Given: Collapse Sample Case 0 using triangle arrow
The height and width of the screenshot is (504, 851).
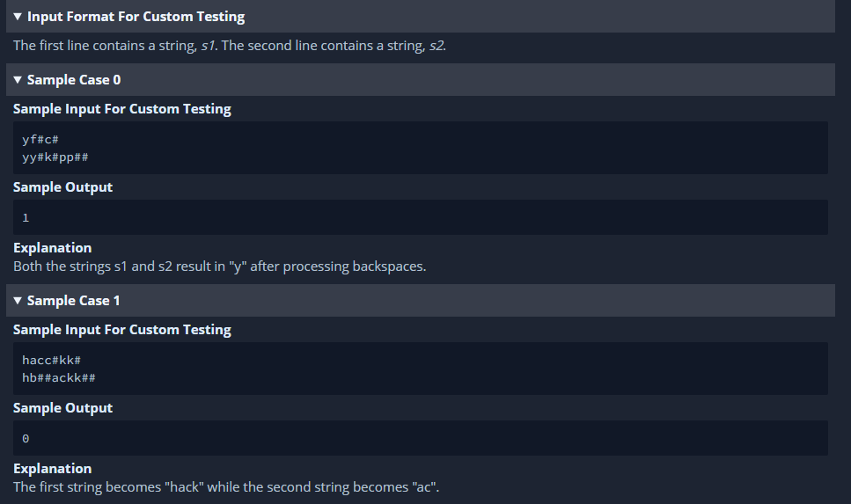Looking at the screenshot, I should coord(18,80).
